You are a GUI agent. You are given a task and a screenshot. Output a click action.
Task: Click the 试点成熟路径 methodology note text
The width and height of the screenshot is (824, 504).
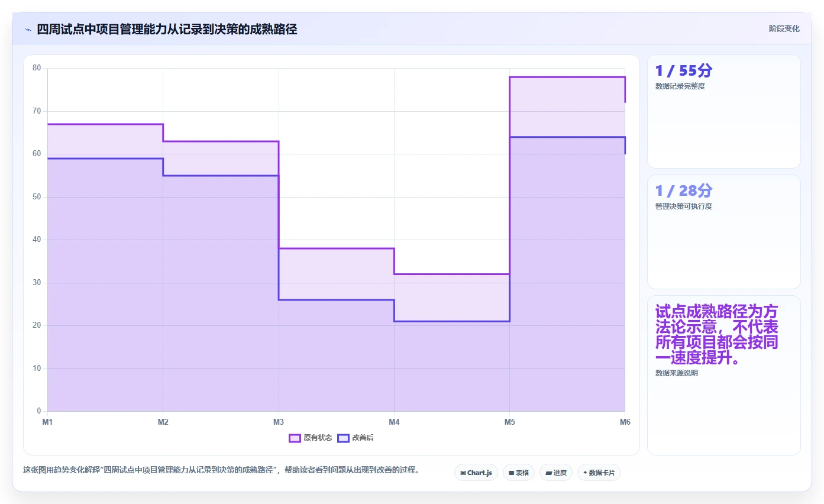(717, 335)
